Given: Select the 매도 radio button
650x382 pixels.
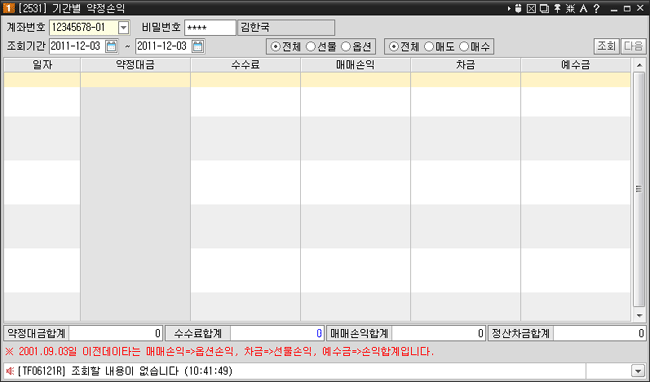Looking at the screenshot, I should point(429,47).
